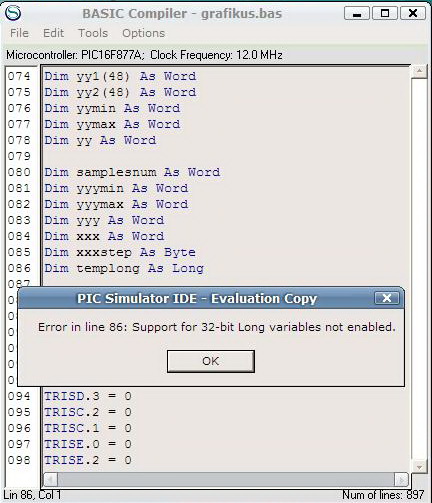
Task: Click the error message text in the dialog
Action: pyautogui.click(x=217, y=327)
